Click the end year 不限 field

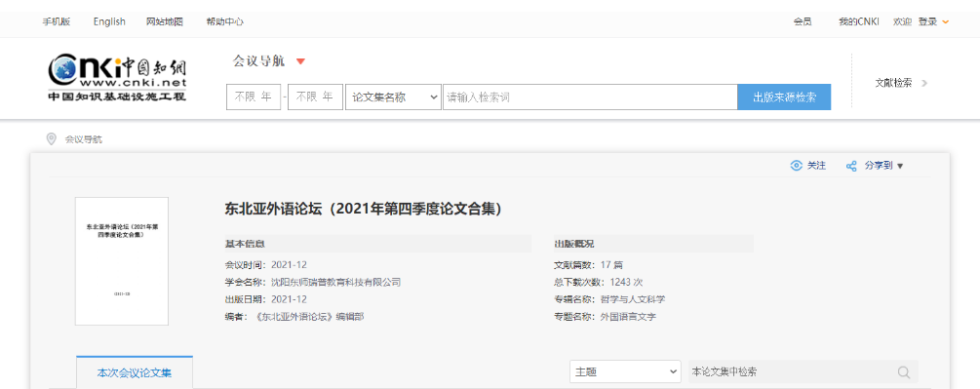coord(315,97)
